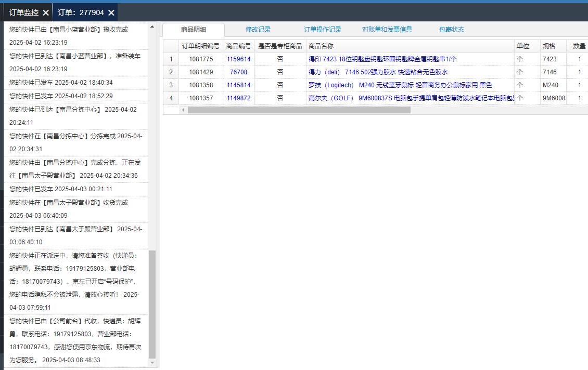588x370 pixels.
Task: Open the 得印 7423 钥匙盘 product name link
Action: coord(383,59)
